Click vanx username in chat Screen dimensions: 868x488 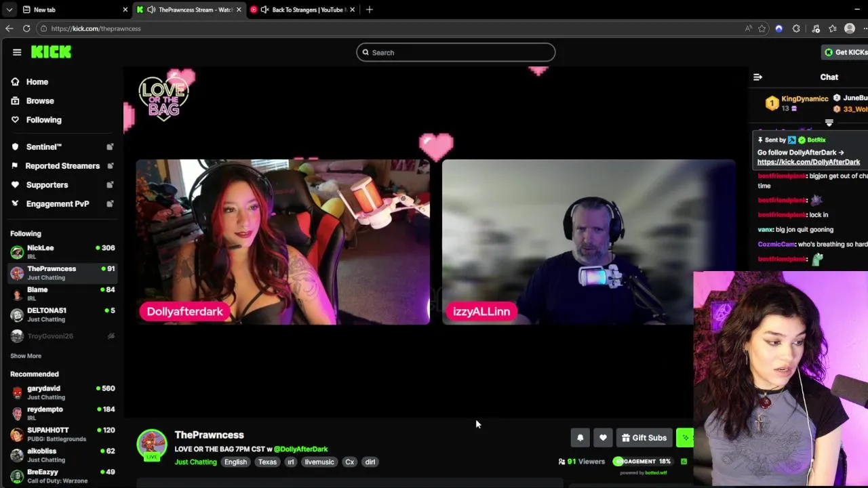[765, 230]
